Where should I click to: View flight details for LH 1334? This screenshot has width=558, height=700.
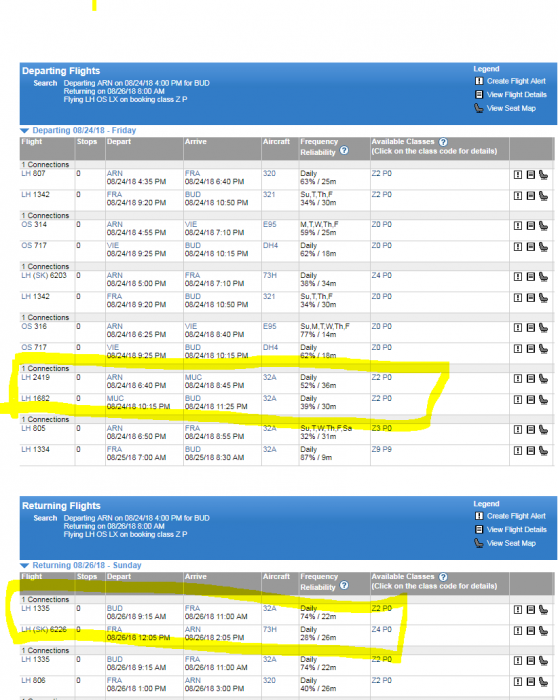pos(530,450)
